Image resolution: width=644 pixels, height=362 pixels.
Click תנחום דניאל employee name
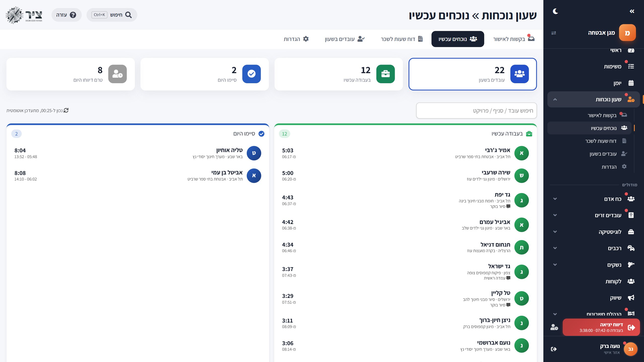click(495, 245)
